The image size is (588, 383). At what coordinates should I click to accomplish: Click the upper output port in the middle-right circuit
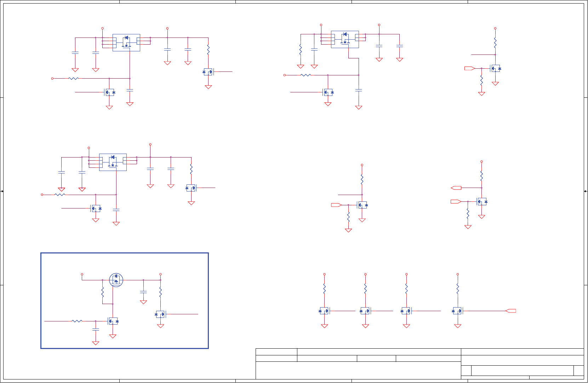click(x=456, y=188)
